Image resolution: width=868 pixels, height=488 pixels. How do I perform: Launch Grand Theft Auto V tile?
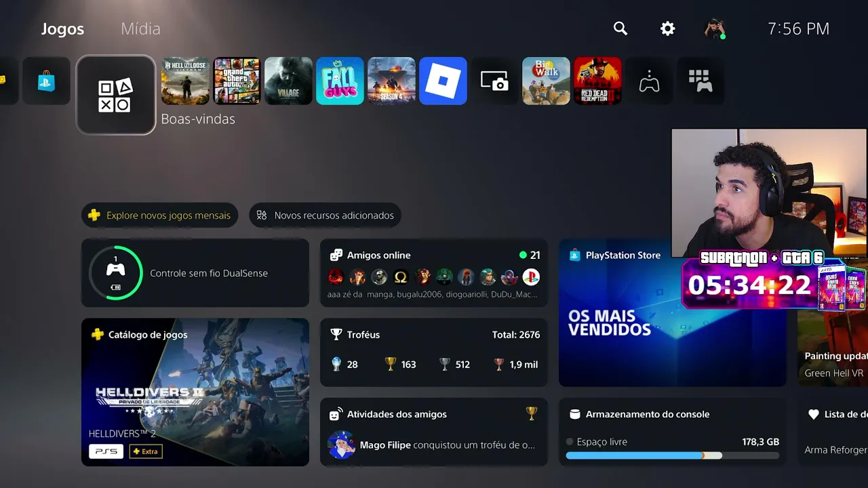point(237,81)
